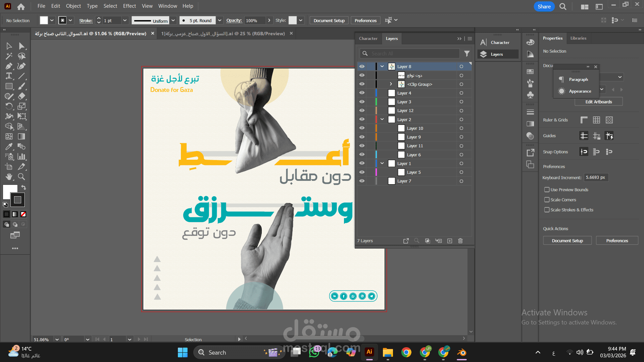Open the layers filter funnel icon
644x362 pixels.
(x=467, y=54)
